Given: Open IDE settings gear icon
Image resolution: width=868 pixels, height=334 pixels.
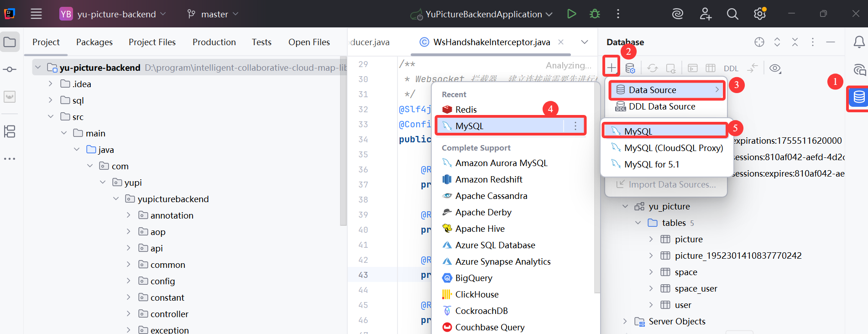Looking at the screenshot, I should 760,14.
